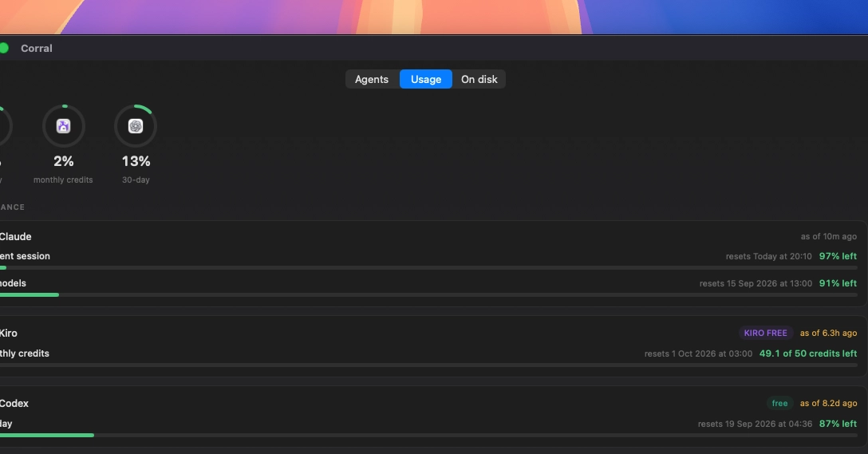Screen dimensions: 868x454
Task: Click the Codex free plan badge
Action: point(779,403)
